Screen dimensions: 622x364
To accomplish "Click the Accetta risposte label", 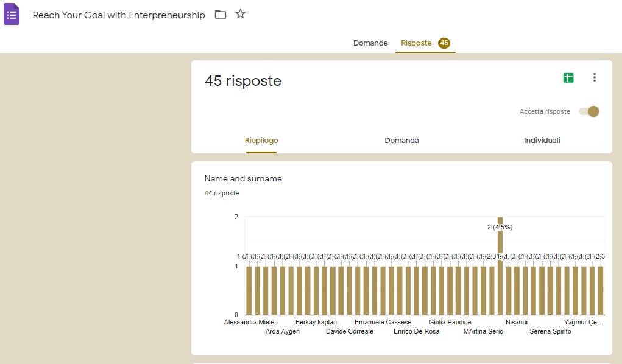I will pos(545,111).
